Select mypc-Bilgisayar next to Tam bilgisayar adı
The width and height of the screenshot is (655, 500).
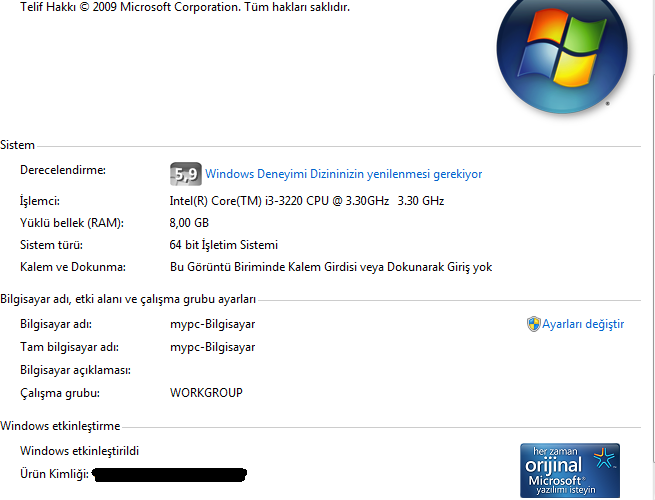coord(212,347)
